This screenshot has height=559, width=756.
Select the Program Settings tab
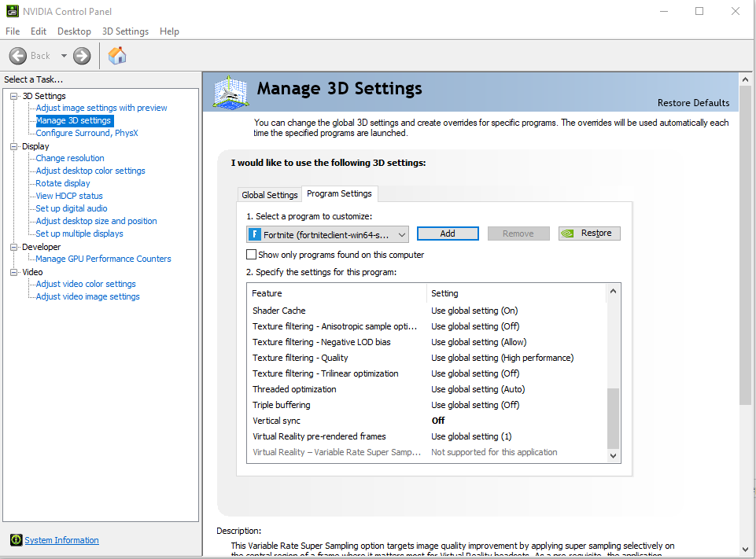339,193
